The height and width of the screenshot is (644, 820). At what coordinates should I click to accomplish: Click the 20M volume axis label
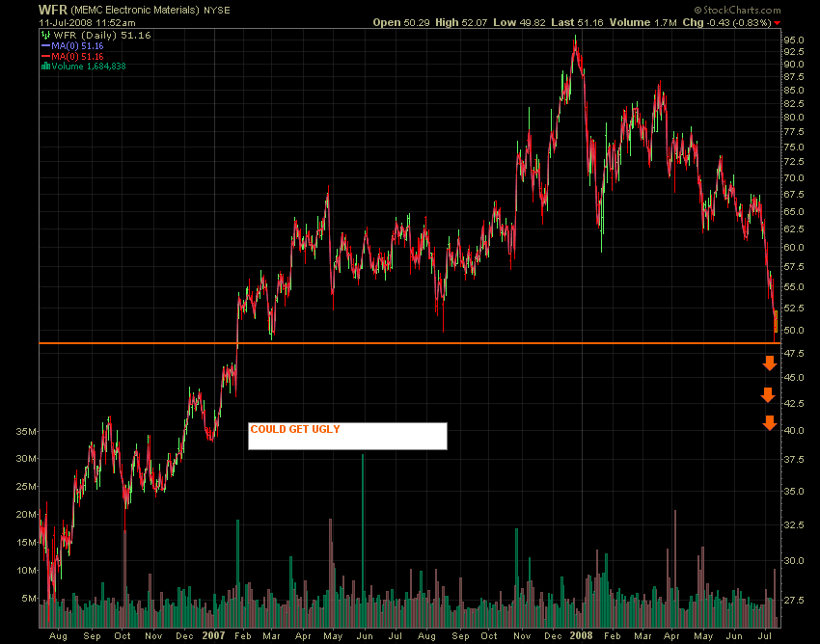[x=26, y=515]
